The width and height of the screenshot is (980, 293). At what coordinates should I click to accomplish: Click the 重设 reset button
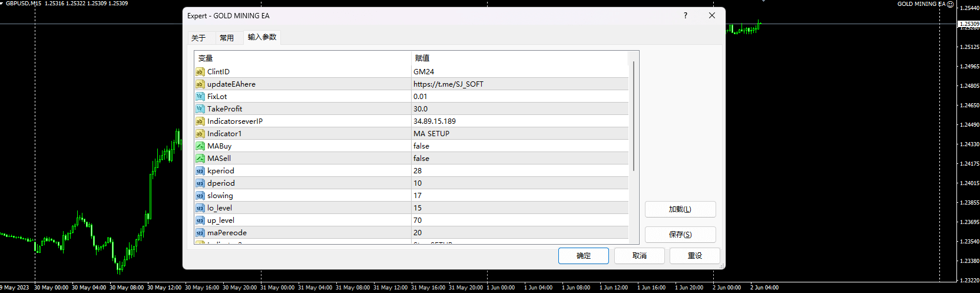click(x=695, y=256)
